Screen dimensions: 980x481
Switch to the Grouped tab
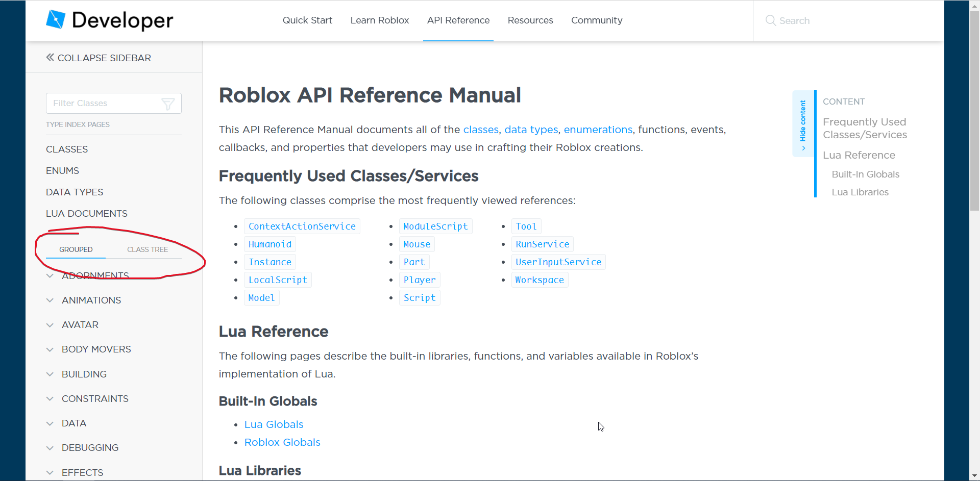click(x=76, y=249)
